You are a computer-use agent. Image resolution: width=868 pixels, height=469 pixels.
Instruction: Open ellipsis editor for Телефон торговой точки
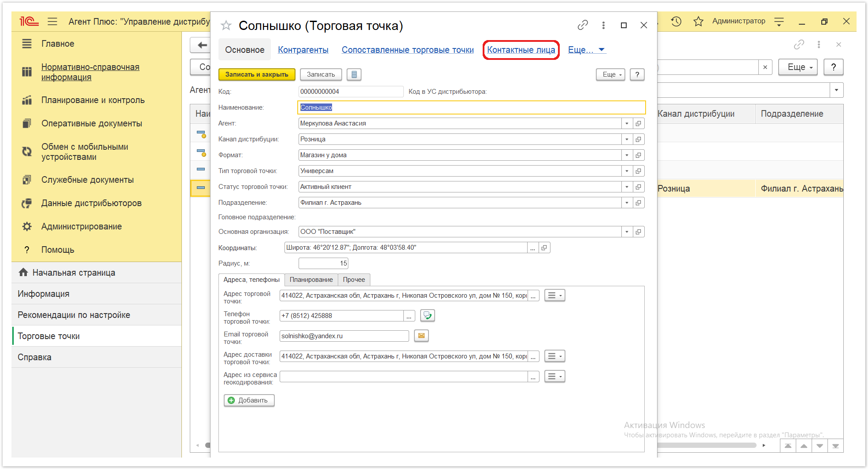click(409, 316)
